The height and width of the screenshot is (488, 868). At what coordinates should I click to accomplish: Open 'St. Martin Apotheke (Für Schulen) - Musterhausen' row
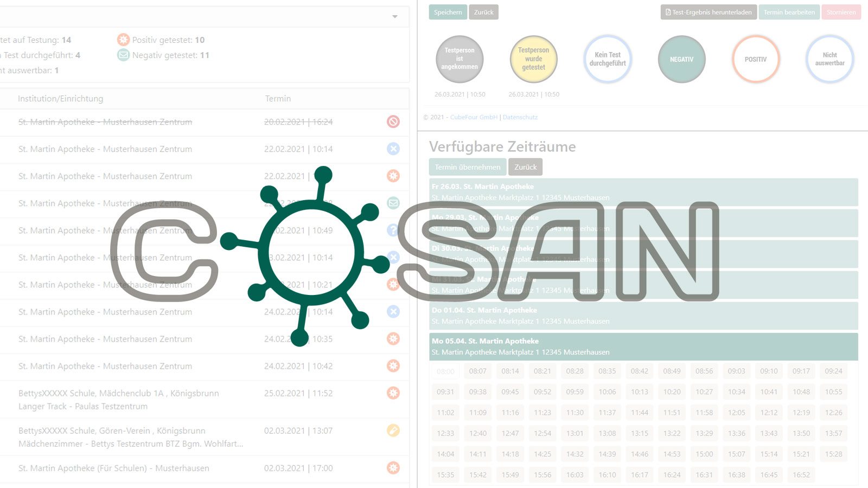[205, 468]
